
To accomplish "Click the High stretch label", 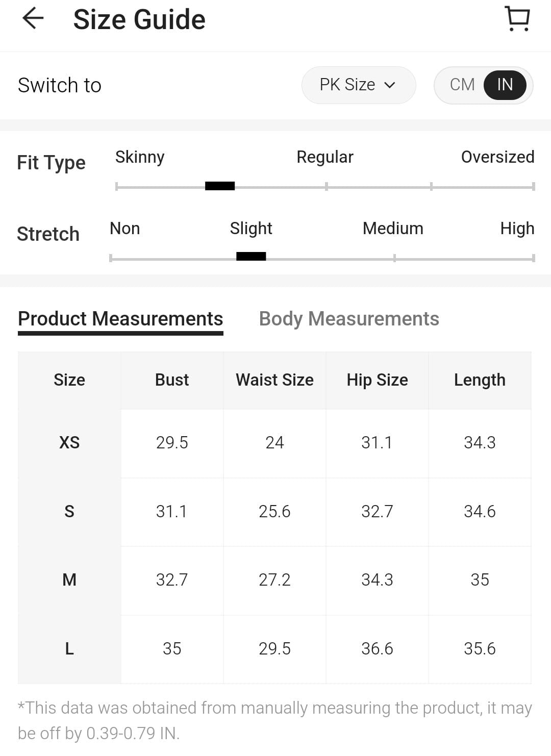I will tap(517, 229).
